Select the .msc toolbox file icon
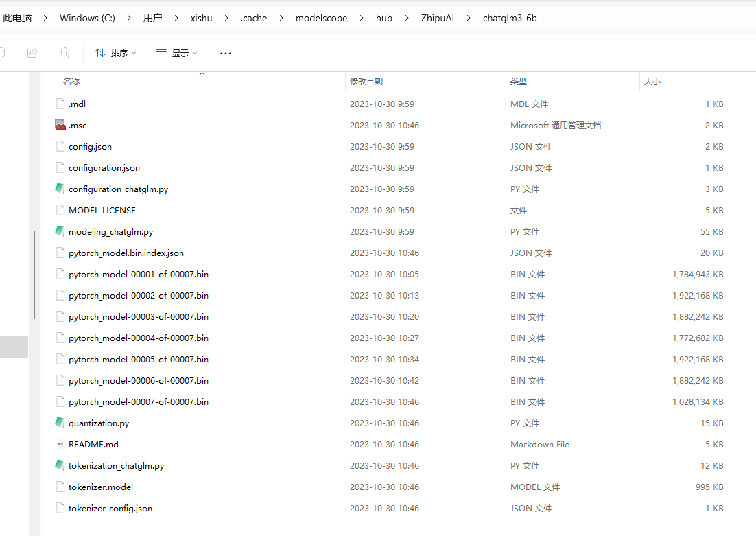 [60, 125]
